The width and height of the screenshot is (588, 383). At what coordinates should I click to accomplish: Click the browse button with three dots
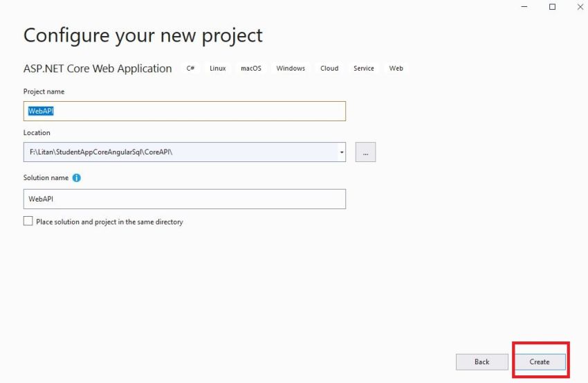coord(365,152)
